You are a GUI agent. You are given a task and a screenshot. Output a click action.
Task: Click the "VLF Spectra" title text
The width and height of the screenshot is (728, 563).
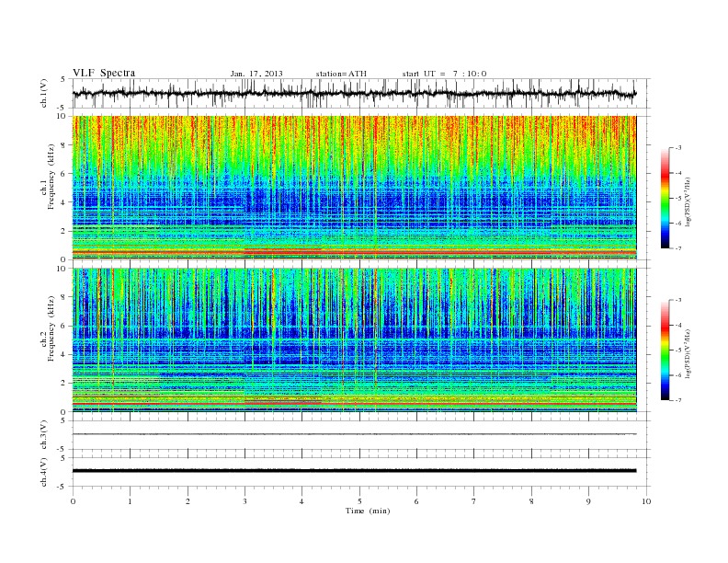point(104,73)
